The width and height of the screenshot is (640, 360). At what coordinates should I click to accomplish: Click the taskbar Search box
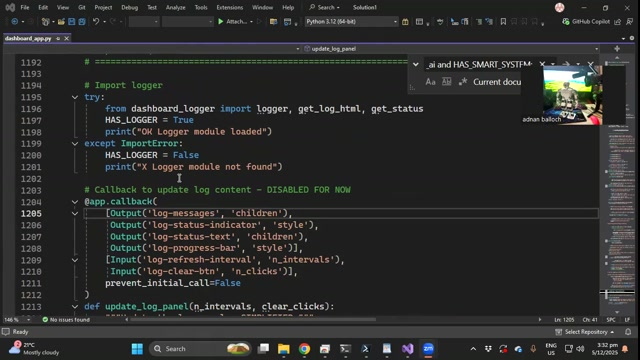200,349
